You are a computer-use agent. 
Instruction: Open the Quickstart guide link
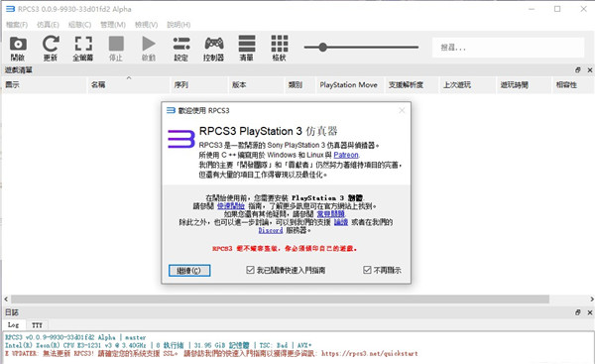click(231, 206)
